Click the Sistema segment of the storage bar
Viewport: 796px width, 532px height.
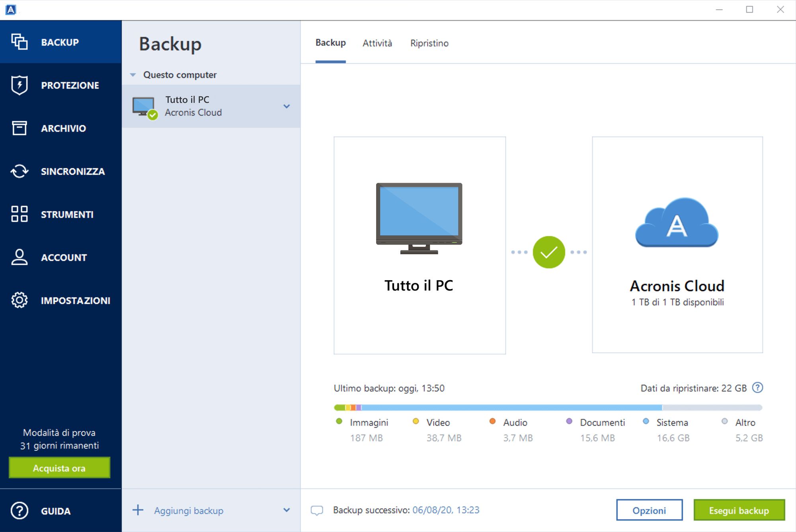pos(511,407)
